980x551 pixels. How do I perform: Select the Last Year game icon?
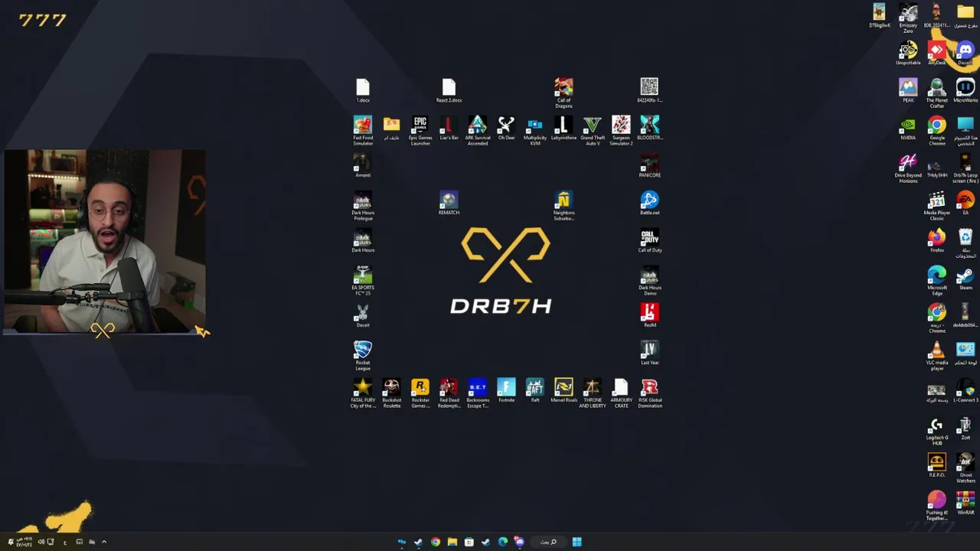650,354
